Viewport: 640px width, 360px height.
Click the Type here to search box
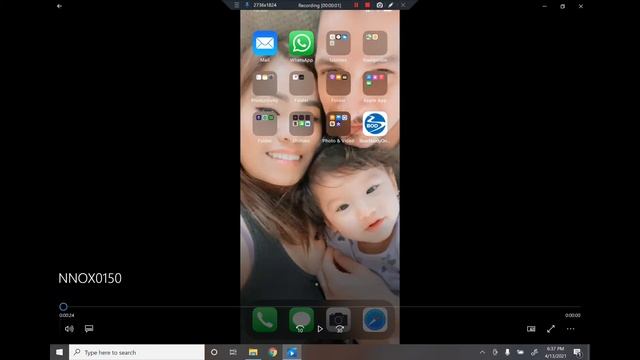coord(137,352)
